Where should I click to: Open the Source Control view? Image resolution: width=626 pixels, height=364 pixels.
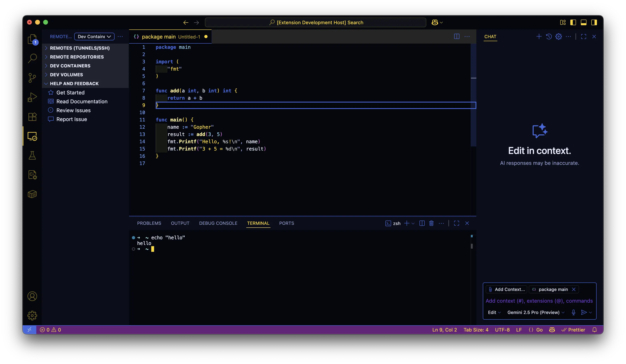32,78
